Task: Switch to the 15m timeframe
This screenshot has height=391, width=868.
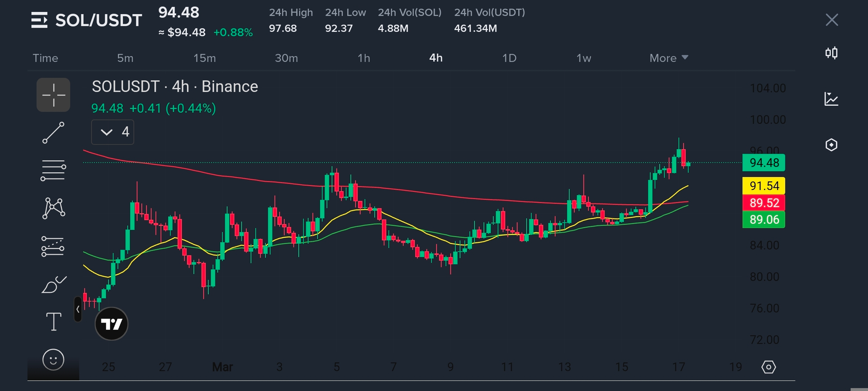Action: 204,58
